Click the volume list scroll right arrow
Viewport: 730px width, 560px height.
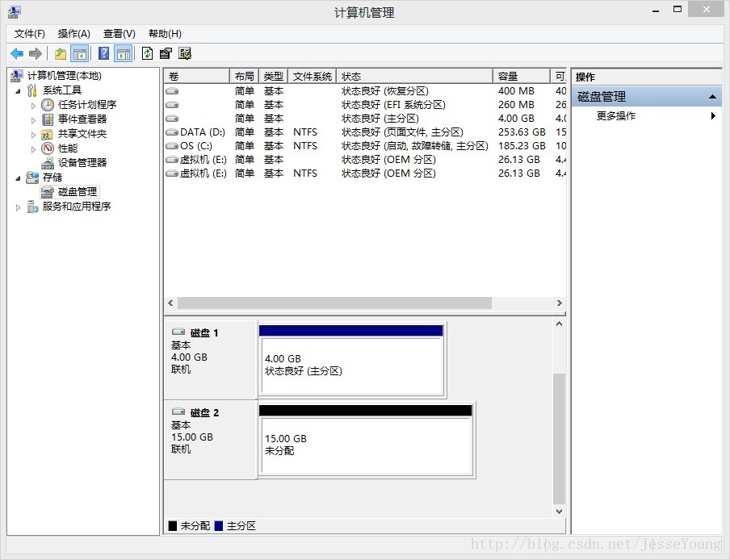(x=559, y=303)
